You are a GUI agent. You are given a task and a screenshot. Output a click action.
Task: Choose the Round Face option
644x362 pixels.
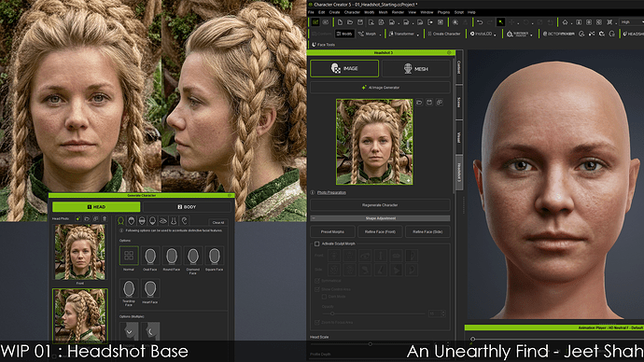172,256
